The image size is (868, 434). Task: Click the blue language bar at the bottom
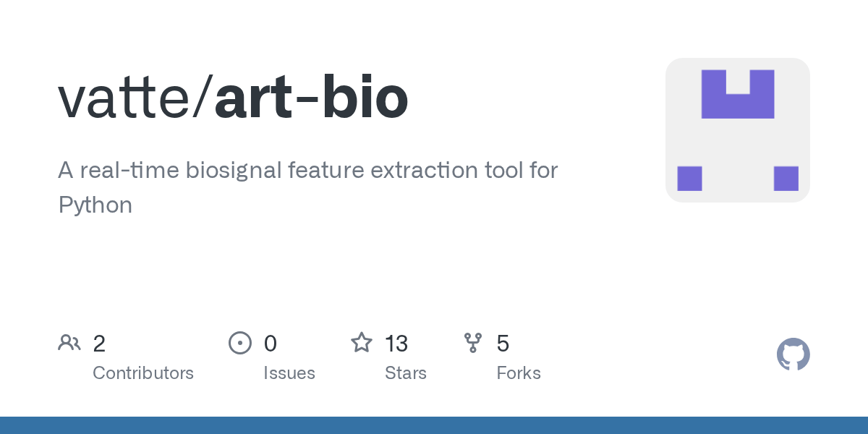pyautogui.click(x=434, y=425)
